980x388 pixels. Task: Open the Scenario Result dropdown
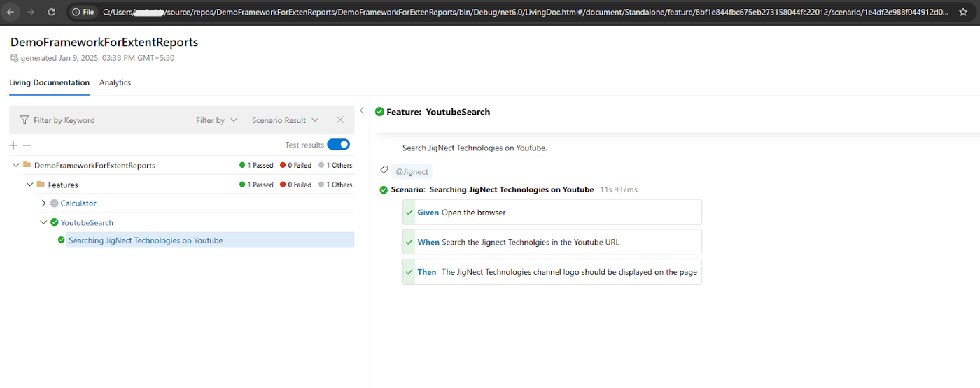(285, 120)
